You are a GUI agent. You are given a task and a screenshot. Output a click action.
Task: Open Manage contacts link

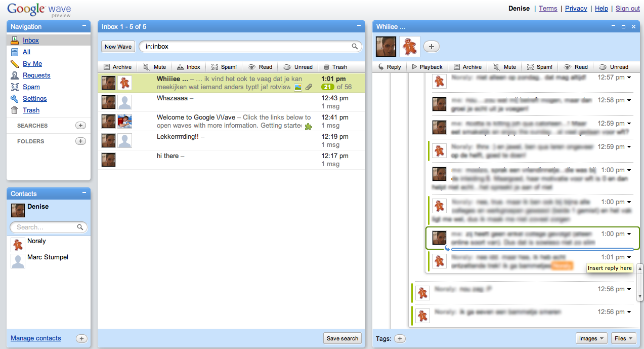pos(35,338)
